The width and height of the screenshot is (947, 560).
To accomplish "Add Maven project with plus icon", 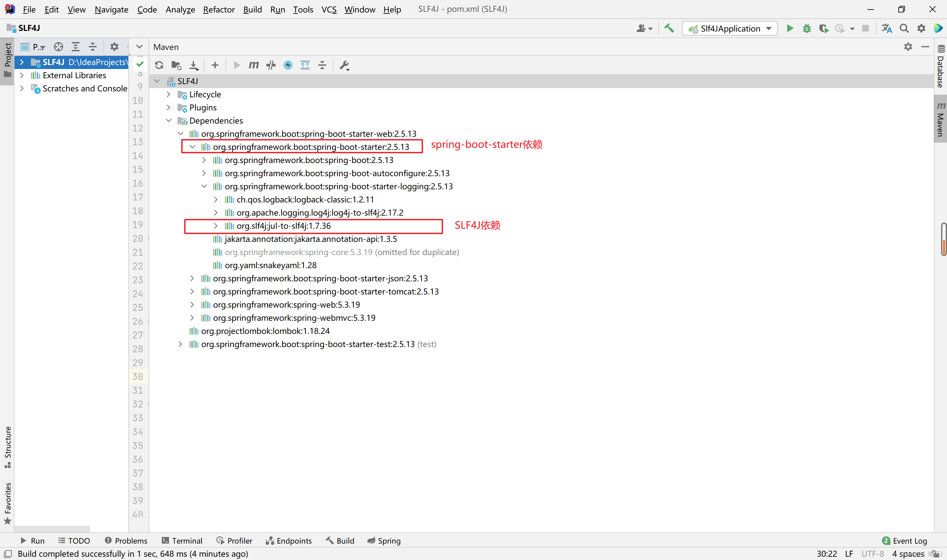I will pyautogui.click(x=215, y=65).
